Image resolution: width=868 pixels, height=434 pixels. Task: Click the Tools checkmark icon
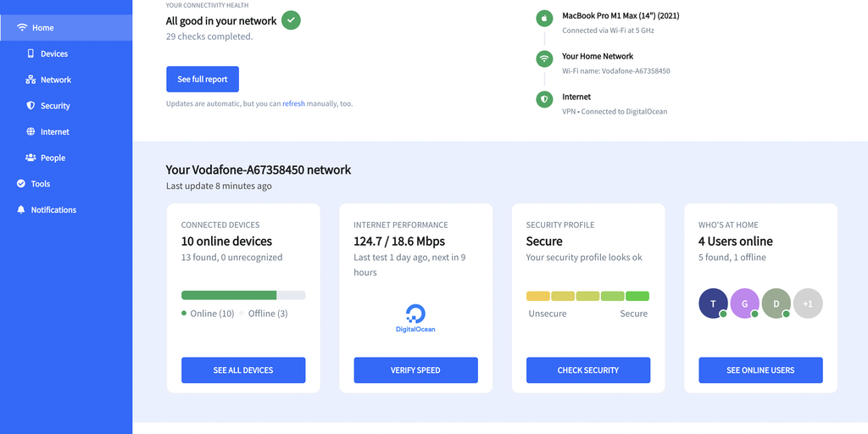tap(21, 184)
